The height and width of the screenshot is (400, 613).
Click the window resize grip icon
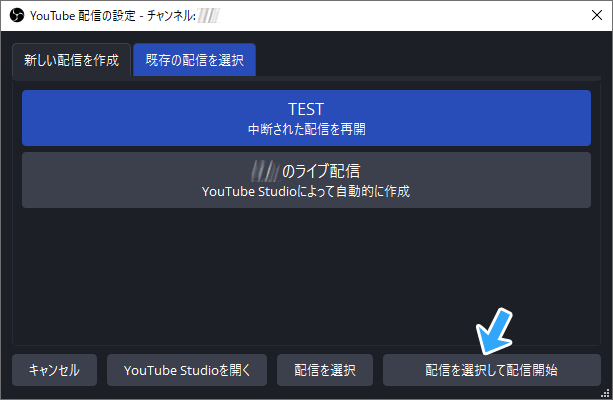click(x=605, y=393)
